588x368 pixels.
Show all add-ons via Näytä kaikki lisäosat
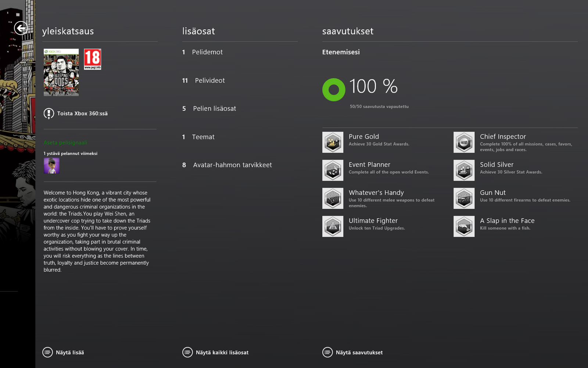click(222, 353)
